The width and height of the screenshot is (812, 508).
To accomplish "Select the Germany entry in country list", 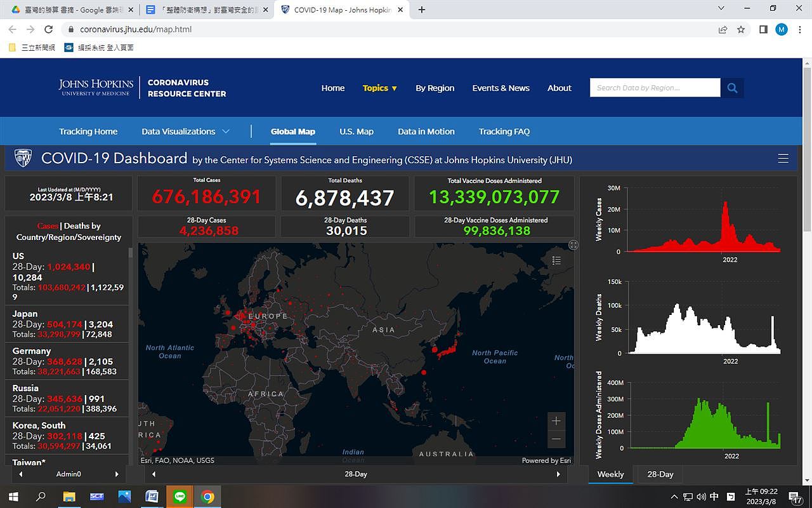I will click(x=68, y=361).
